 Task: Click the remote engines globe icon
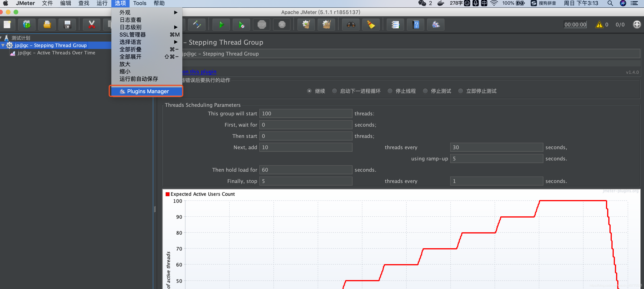(636, 24)
